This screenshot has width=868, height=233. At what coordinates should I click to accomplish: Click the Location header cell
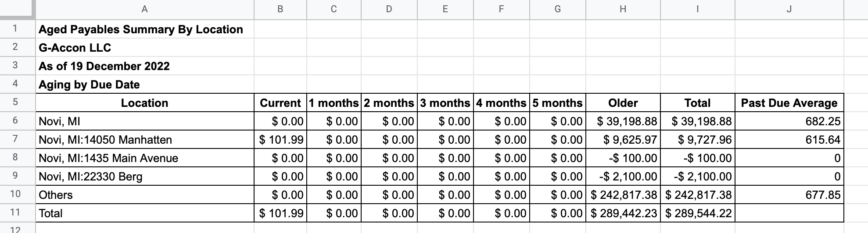[144, 102]
